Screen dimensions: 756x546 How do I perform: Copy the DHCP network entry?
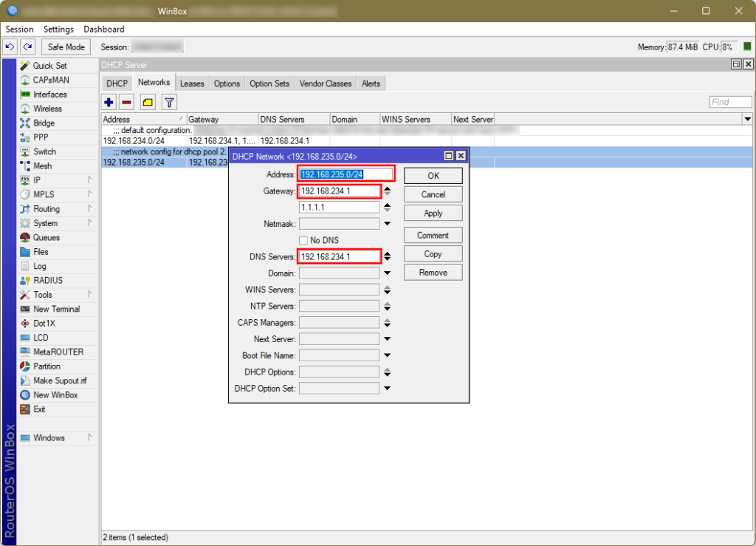tap(433, 253)
